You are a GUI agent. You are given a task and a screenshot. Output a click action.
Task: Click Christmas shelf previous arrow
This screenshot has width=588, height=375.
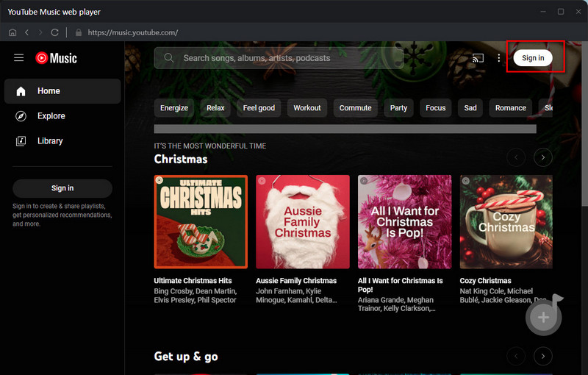click(x=516, y=157)
